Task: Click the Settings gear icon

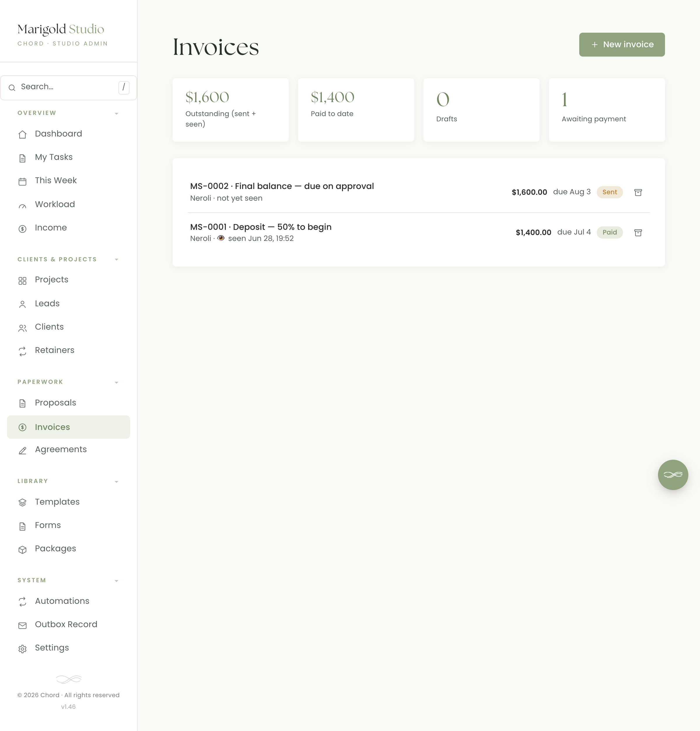Action: click(x=22, y=649)
